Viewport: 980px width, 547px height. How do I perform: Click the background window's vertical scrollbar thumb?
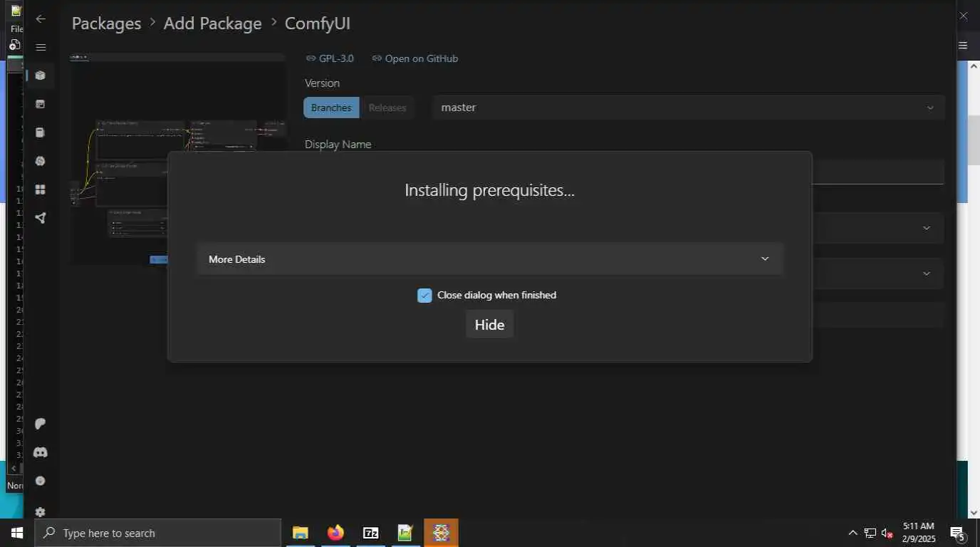click(x=974, y=139)
